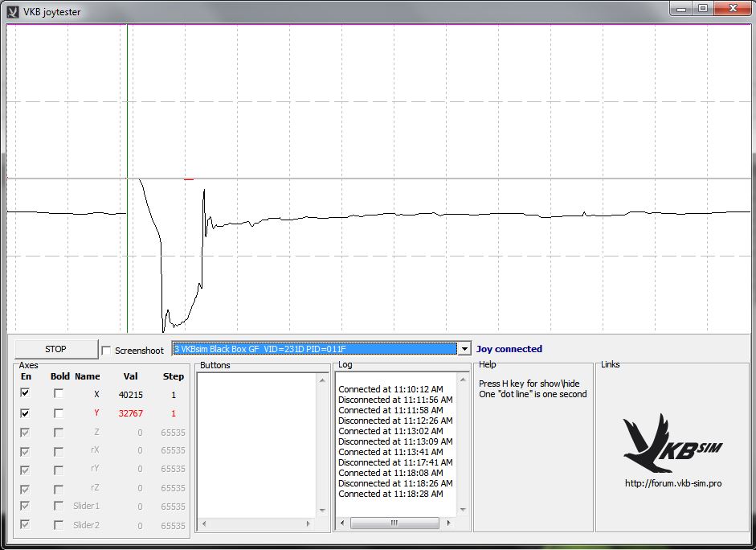This screenshot has height=550, width=756.
Task: Select log entry Disconnected at 11:12:26 AM
Action: [395, 421]
